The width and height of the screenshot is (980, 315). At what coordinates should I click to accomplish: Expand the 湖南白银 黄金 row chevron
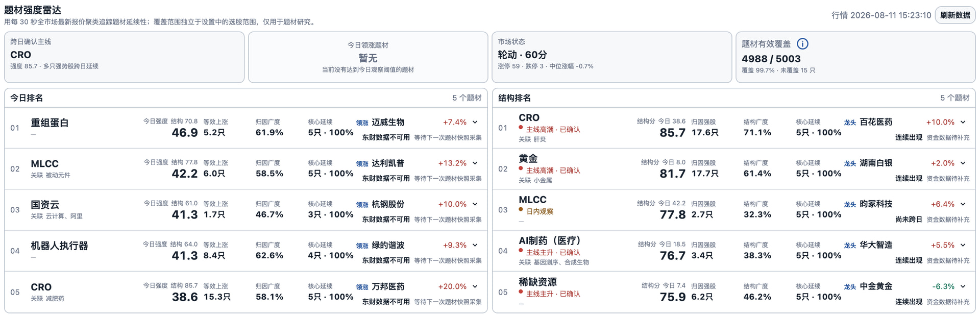tap(963, 163)
